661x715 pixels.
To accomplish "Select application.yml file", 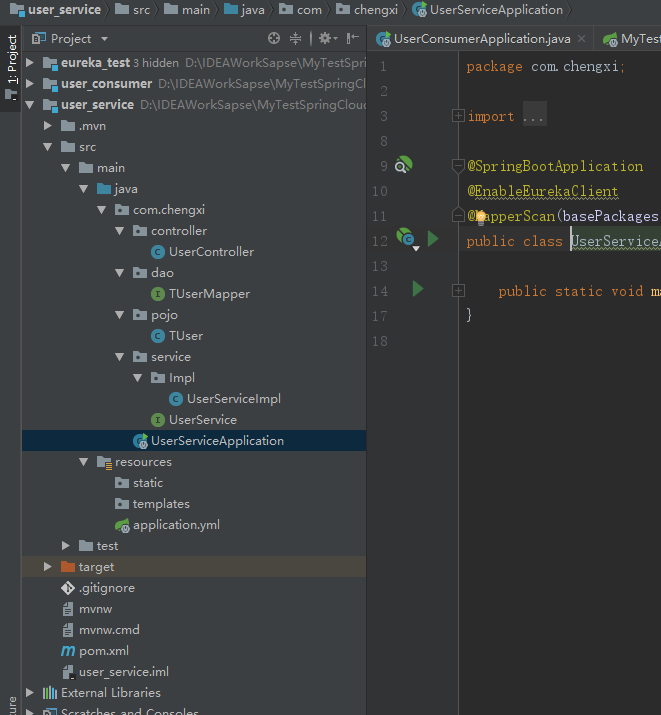I will (x=167, y=525).
